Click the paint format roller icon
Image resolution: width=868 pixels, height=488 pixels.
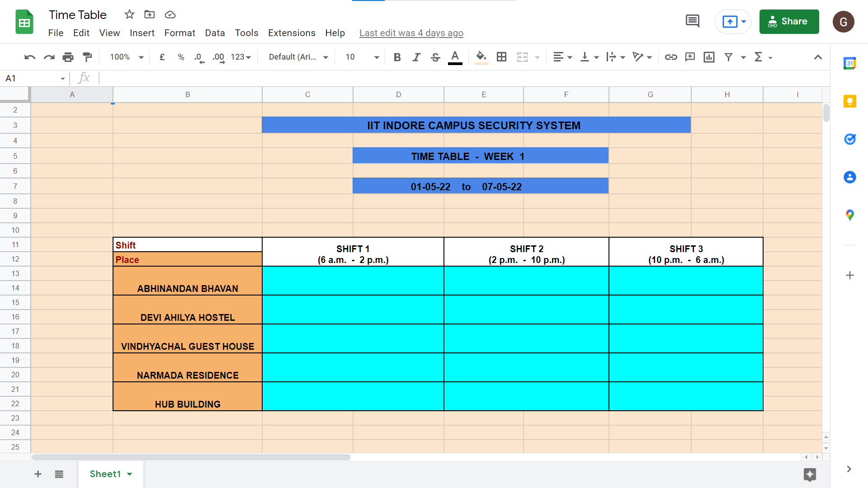tap(87, 57)
